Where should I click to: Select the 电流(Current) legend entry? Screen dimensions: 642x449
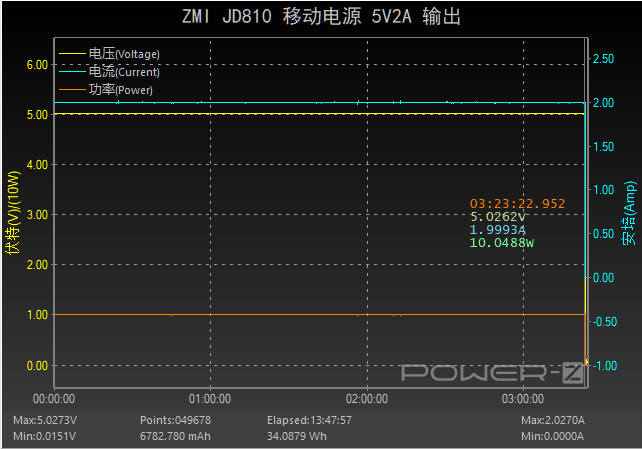(x=109, y=72)
